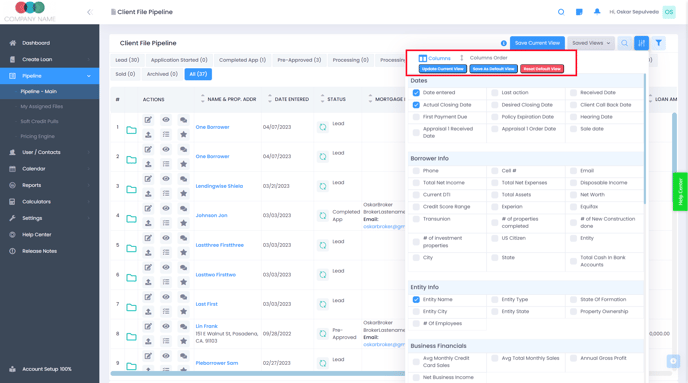Click the info icon beside Save Current View
This screenshot has width=688, height=383.
[x=504, y=43]
